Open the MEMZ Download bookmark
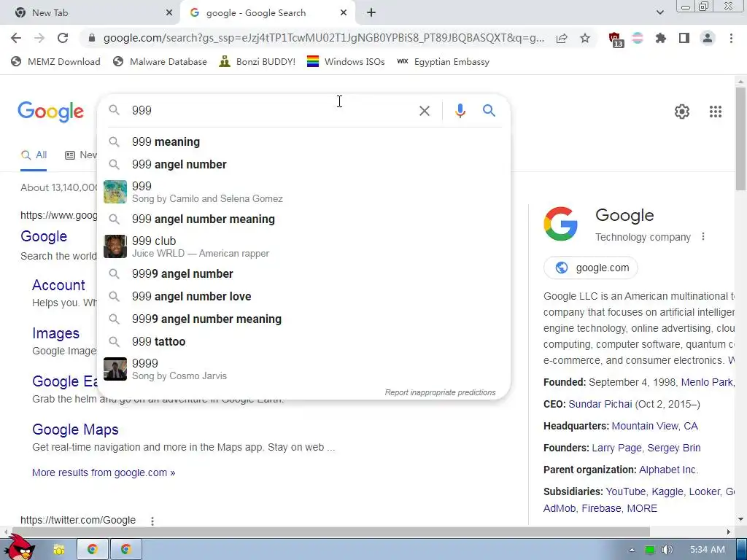747x560 pixels. point(55,62)
